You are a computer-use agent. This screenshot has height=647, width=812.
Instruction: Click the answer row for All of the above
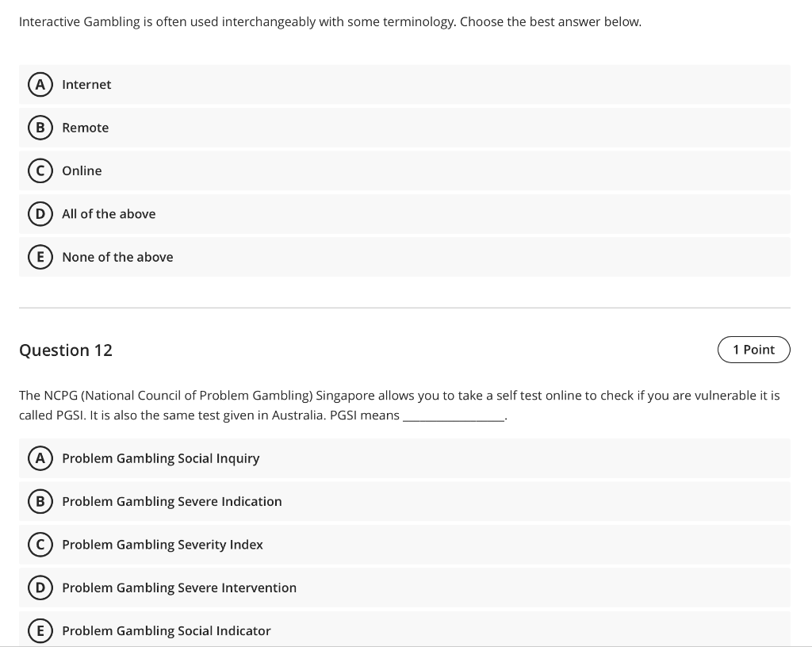pos(404,213)
